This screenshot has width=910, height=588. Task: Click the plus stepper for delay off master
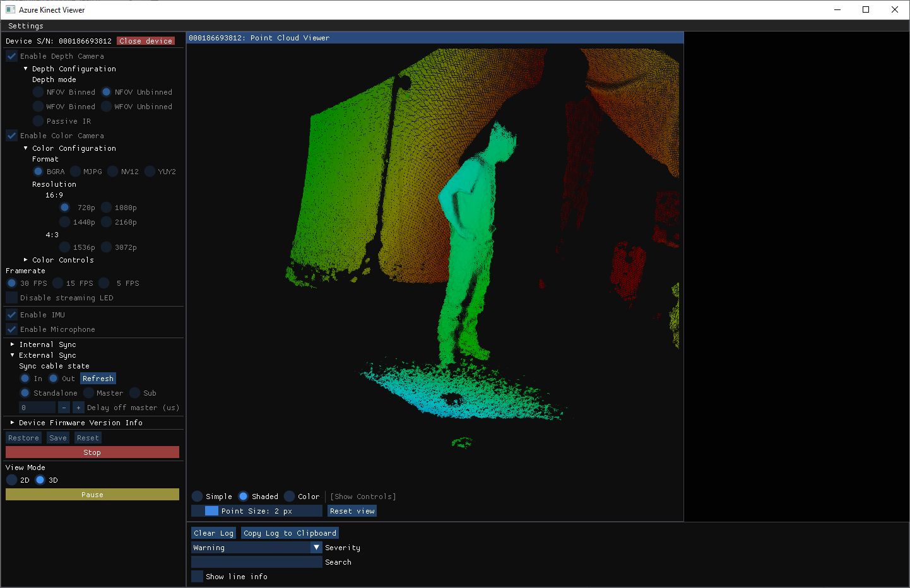78,408
